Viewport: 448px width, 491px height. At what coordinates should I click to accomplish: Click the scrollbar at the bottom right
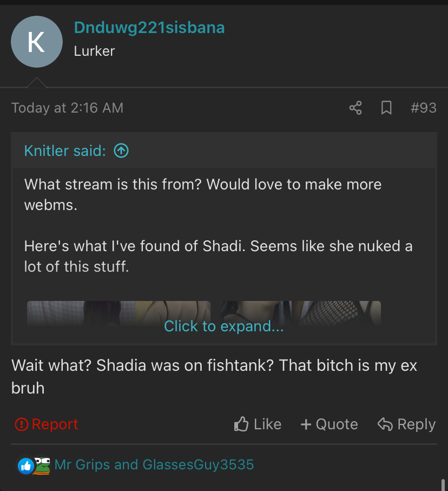[x=443, y=484]
